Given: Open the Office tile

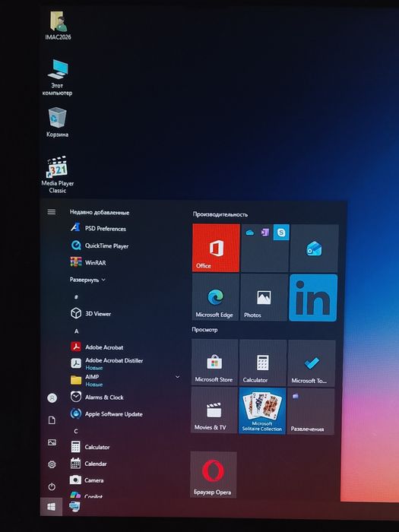Looking at the screenshot, I should click(x=216, y=248).
